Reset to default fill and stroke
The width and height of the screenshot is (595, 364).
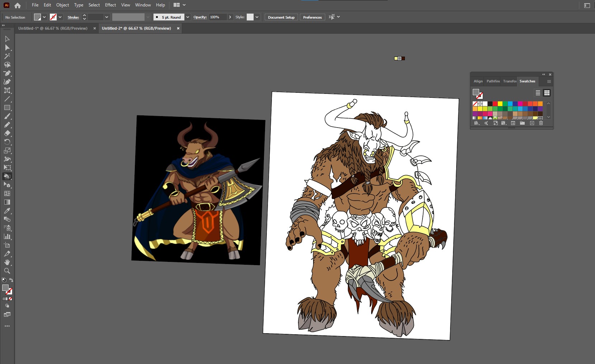click(x=4, y=280)
